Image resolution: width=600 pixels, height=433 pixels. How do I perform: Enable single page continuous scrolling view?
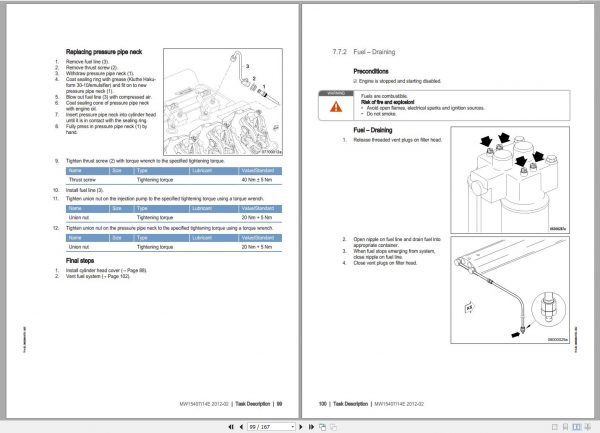[565, 427]
